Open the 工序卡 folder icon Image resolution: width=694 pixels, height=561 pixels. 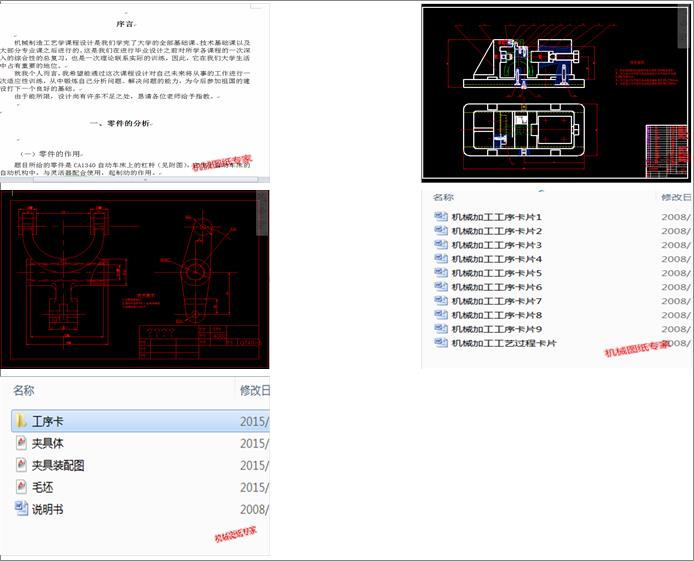(21, 421)
